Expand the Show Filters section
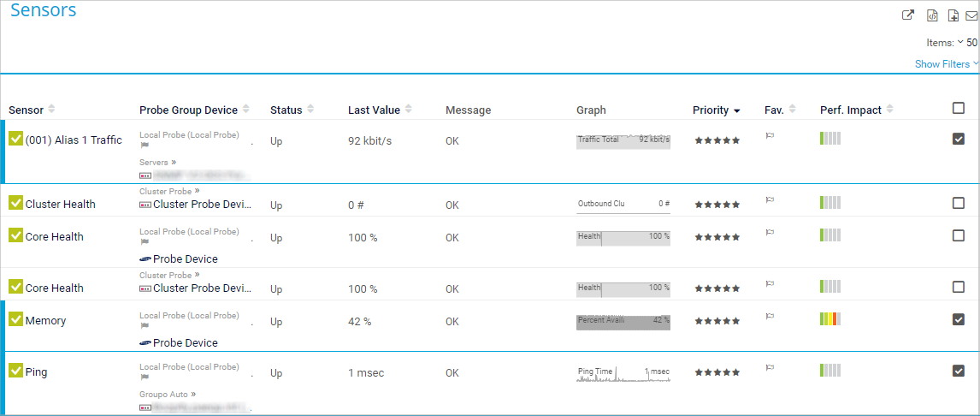The height and width of the screenshot is (416, 980). pos(946,64)
